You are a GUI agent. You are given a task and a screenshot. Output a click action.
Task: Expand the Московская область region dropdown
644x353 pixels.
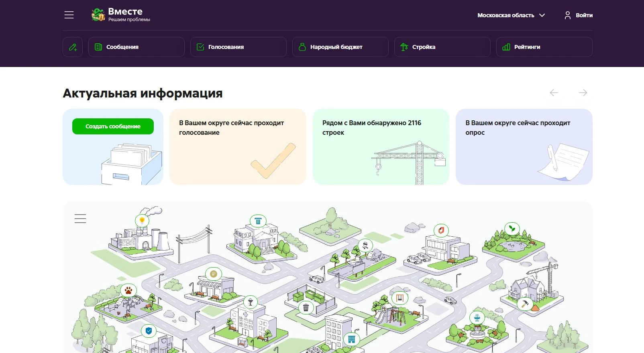pyautogui.click(x=511, y=15)
